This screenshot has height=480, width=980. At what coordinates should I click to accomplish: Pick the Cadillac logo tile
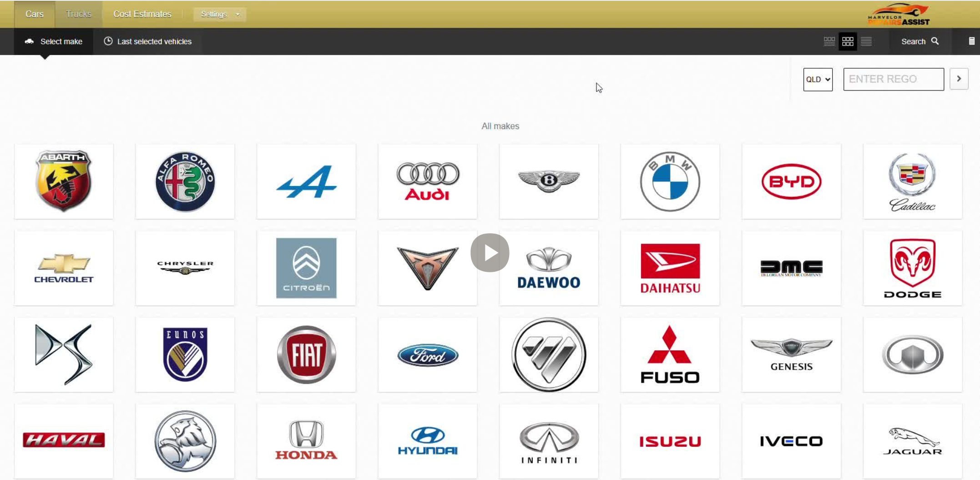point(913,181)
